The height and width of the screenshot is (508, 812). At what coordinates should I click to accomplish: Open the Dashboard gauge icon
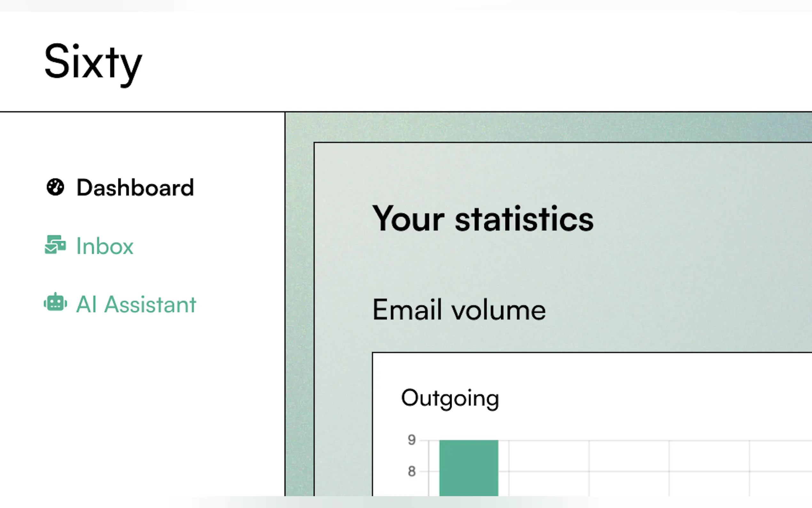(55, 187)
